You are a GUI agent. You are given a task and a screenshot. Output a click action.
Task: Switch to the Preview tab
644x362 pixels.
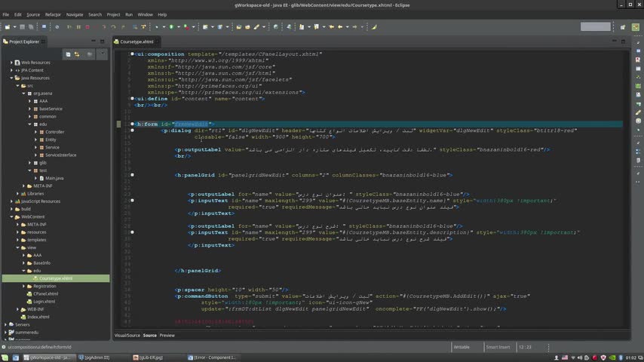(167, 336)
